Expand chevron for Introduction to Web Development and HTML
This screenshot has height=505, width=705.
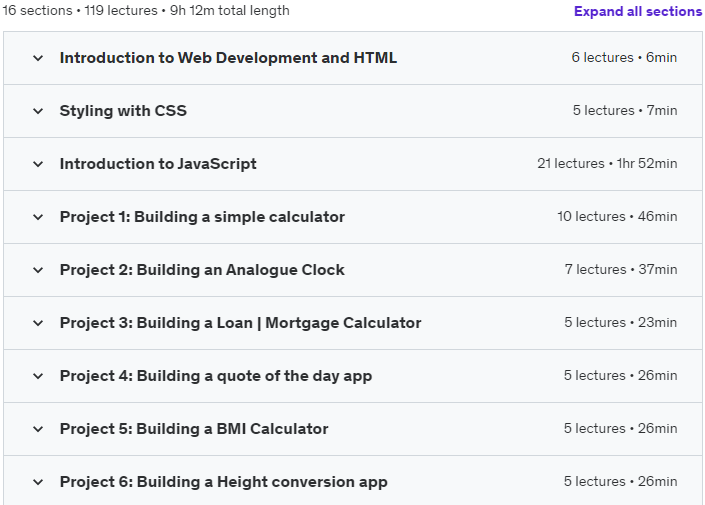38,58
